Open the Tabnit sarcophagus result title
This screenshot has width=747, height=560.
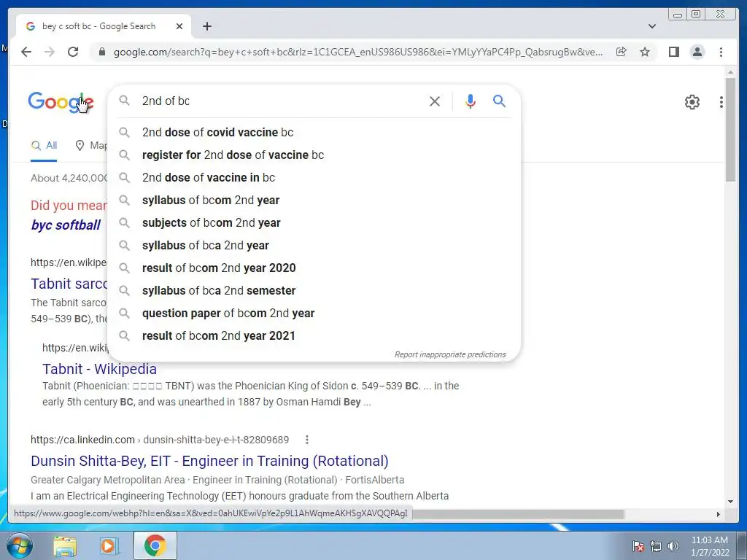coord(69,284)
